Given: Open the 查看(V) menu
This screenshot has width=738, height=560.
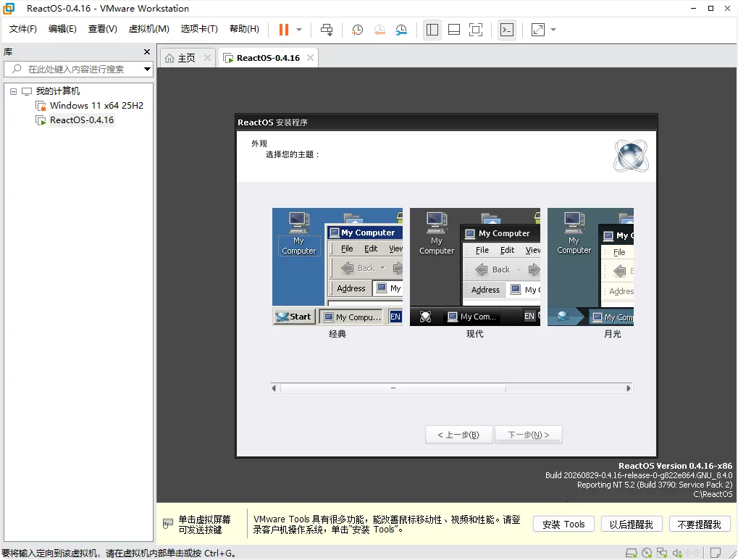Looking at the screenshot, I should click(103, 29).
